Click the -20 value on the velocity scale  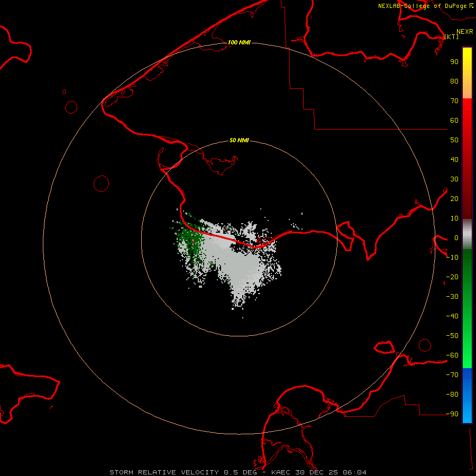(x=452, y=277)
